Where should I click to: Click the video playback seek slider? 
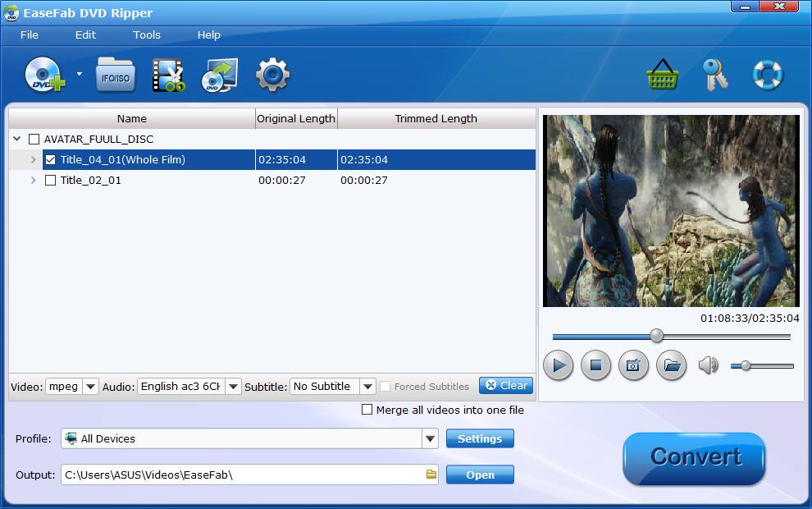point(671,336)
